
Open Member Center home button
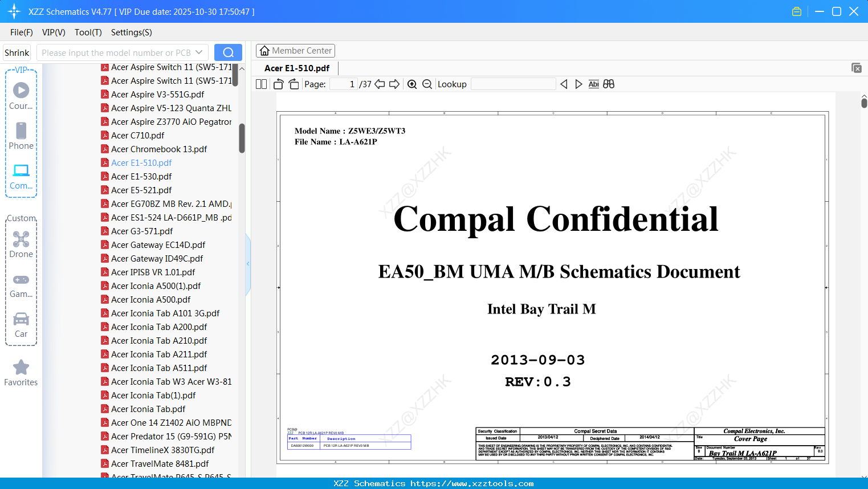295,51
